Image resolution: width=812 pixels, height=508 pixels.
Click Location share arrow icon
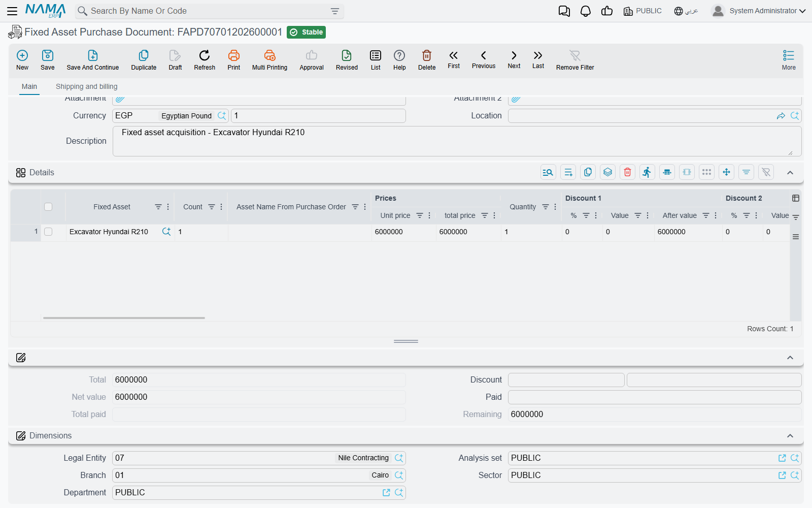(x=781, y=116)
